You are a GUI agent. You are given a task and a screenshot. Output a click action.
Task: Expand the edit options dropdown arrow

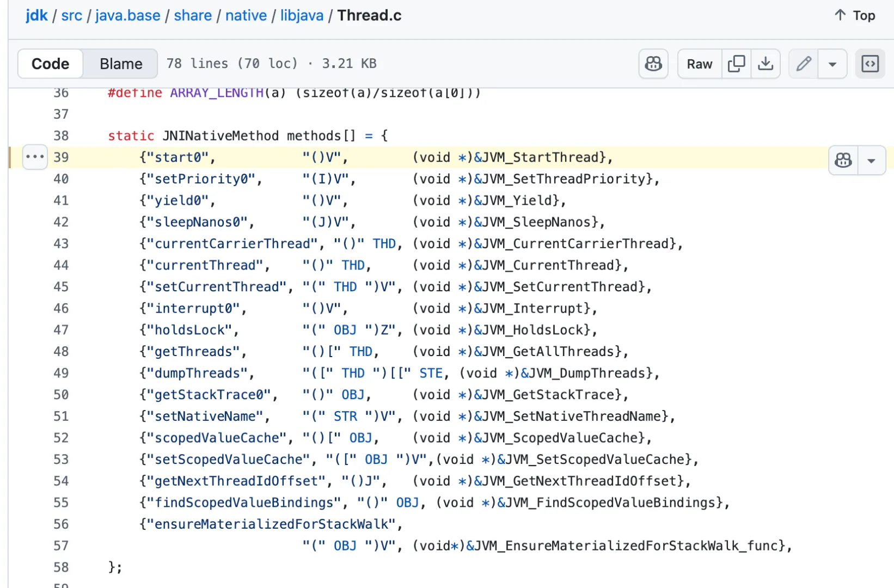(x=832, y=64)
